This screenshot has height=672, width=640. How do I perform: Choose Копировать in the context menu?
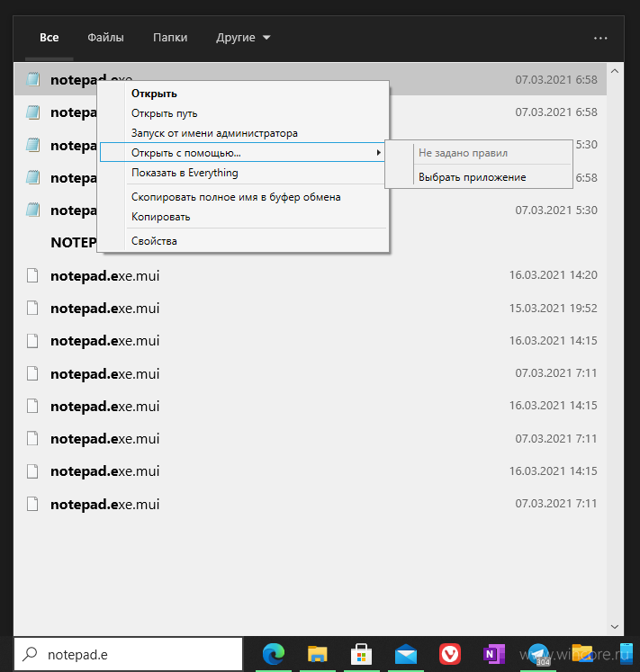(x=160, y=217)
